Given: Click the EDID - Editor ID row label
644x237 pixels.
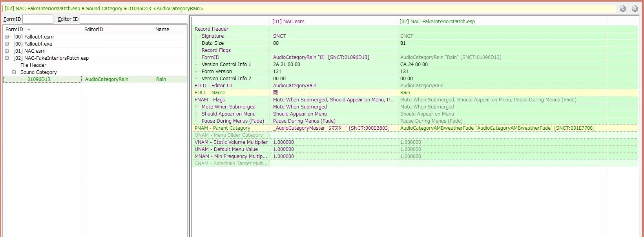Looking at the screenshot, I should (x=213, y=86).
